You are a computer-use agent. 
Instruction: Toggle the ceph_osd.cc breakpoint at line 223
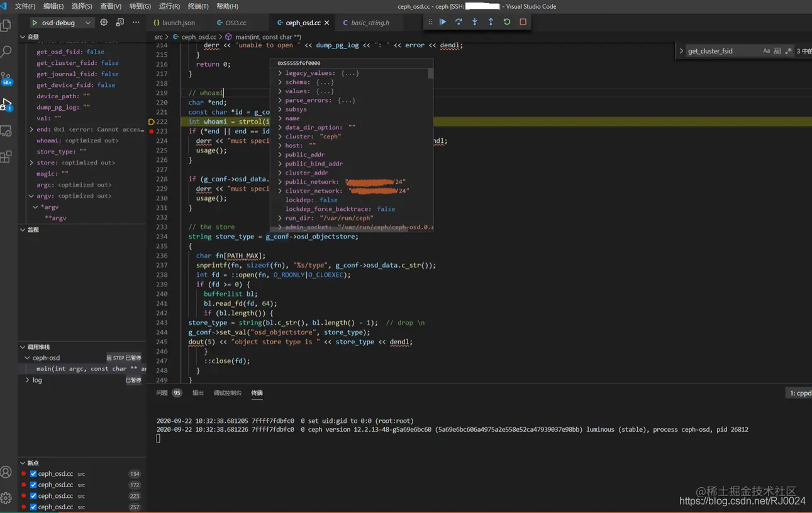(33, 496)
